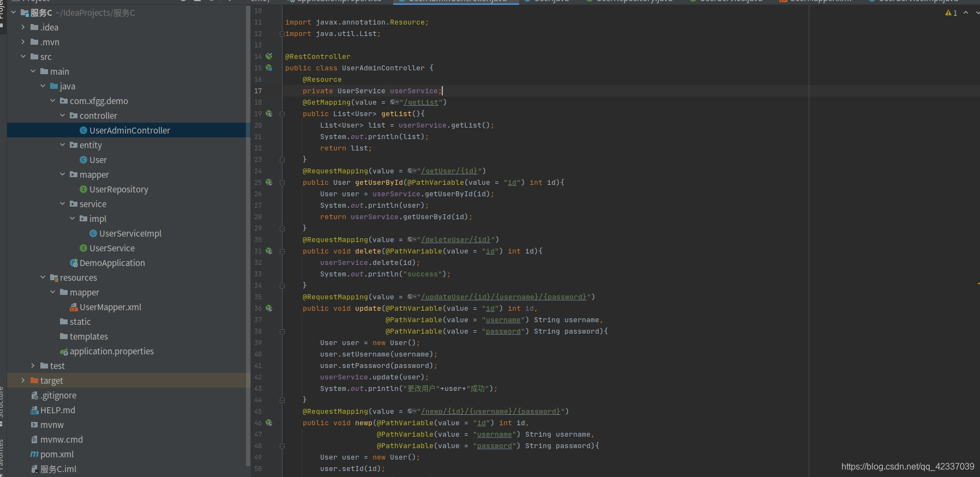
Task: Click the URL globe icon before "/deleteUser/{id}"
Action: click(x=412, y=239)
